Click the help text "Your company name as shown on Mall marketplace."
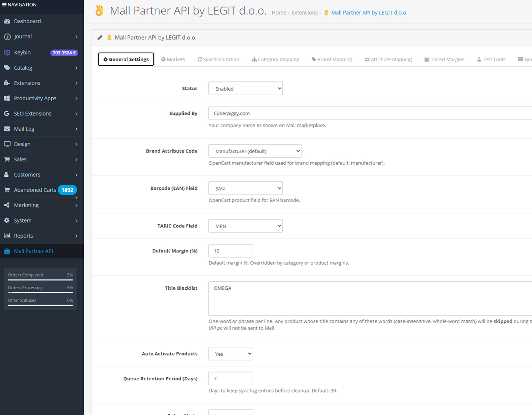 pos(267,126)
